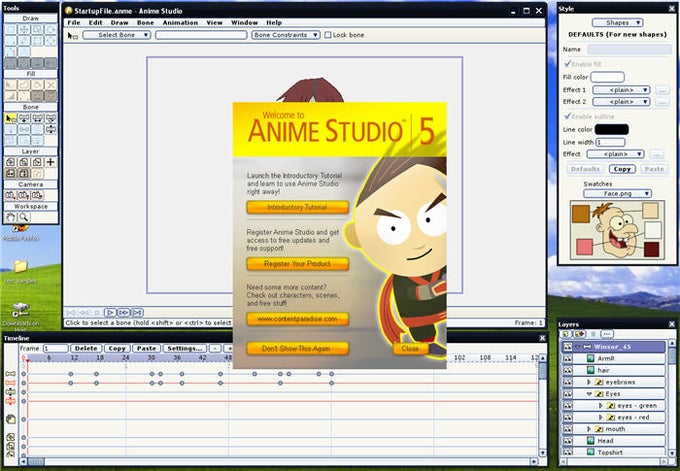
Task: Open the Effect 1 plain dropdown
Action: pos(621,90)
